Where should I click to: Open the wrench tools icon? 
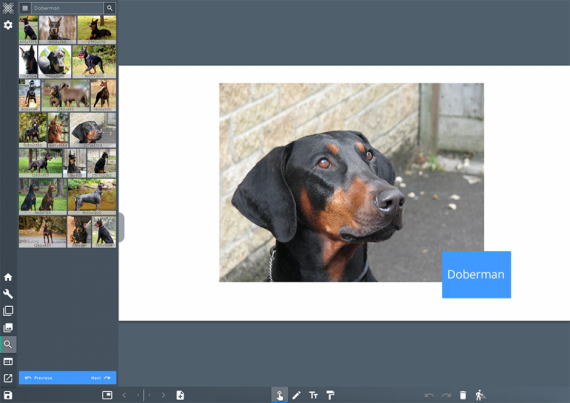click(8, 294)
